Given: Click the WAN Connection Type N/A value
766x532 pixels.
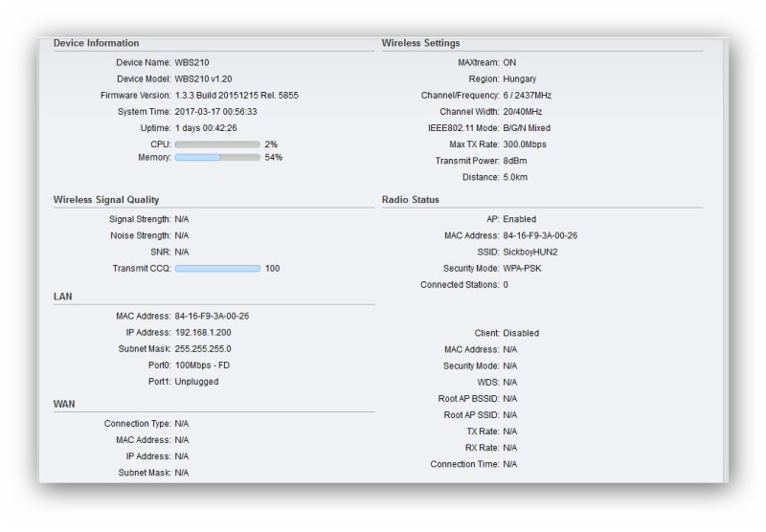Looking at the screenshot, I should tap(182, 424).
